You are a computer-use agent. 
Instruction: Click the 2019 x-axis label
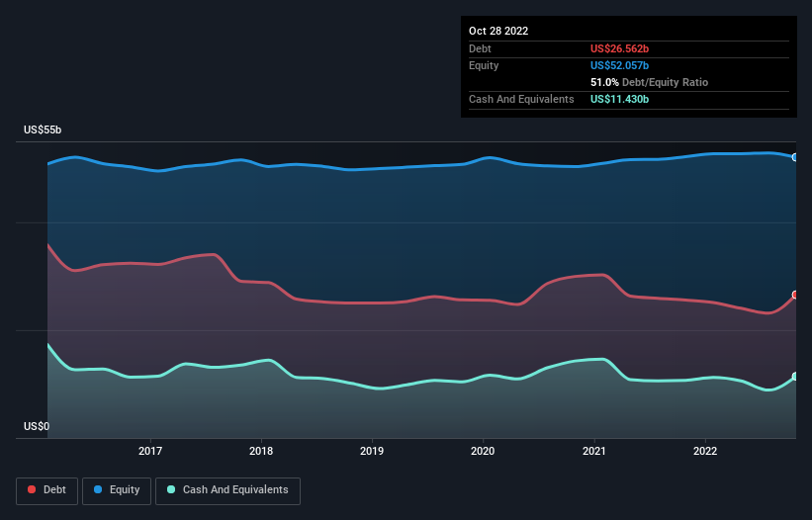372,451
